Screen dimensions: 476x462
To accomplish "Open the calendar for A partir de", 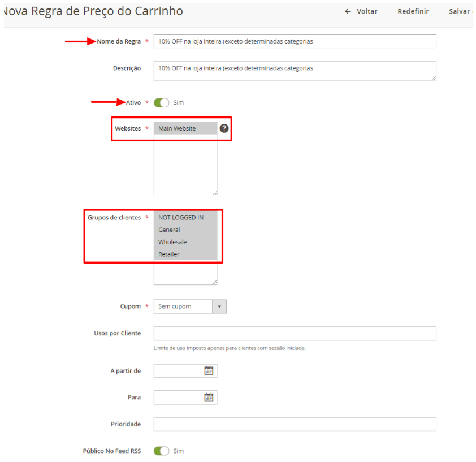I will tap(209, 371).
